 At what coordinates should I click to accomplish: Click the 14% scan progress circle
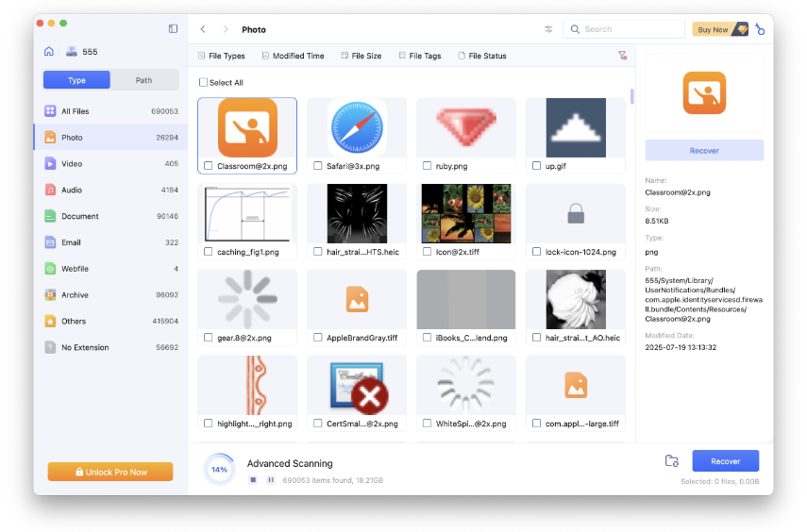(x=219, y=469)
